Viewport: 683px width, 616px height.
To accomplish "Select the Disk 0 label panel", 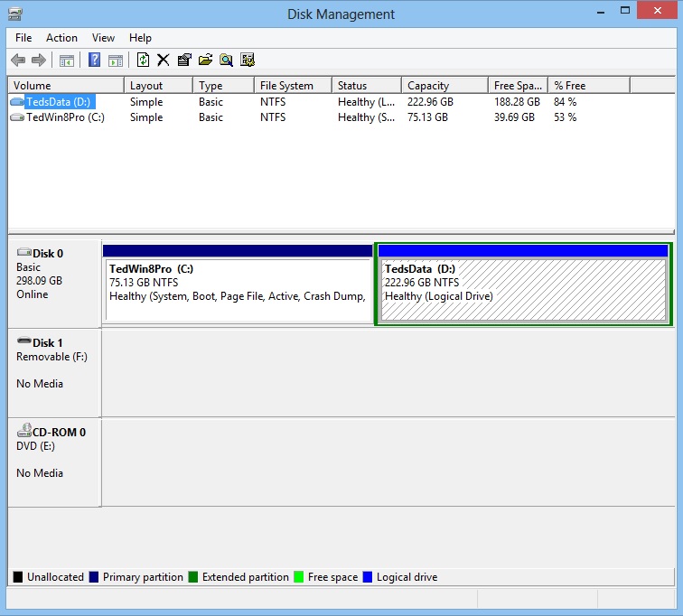I will point(53,280).
